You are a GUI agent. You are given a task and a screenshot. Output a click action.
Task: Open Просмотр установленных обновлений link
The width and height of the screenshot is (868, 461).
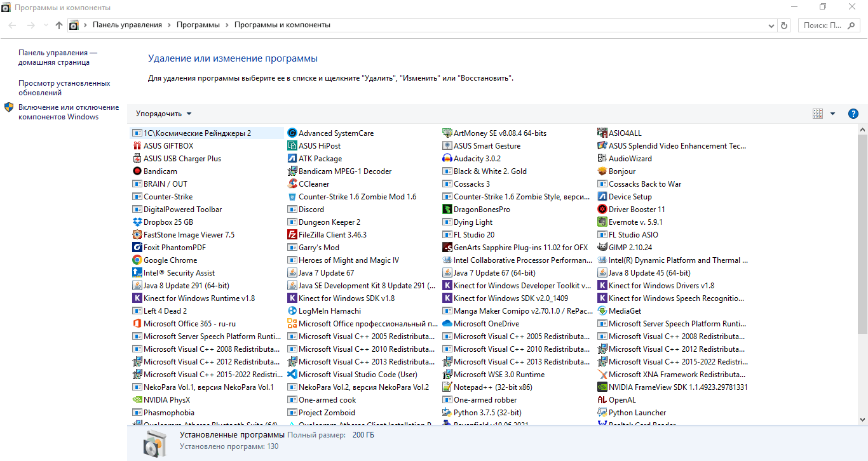[64, 88]
